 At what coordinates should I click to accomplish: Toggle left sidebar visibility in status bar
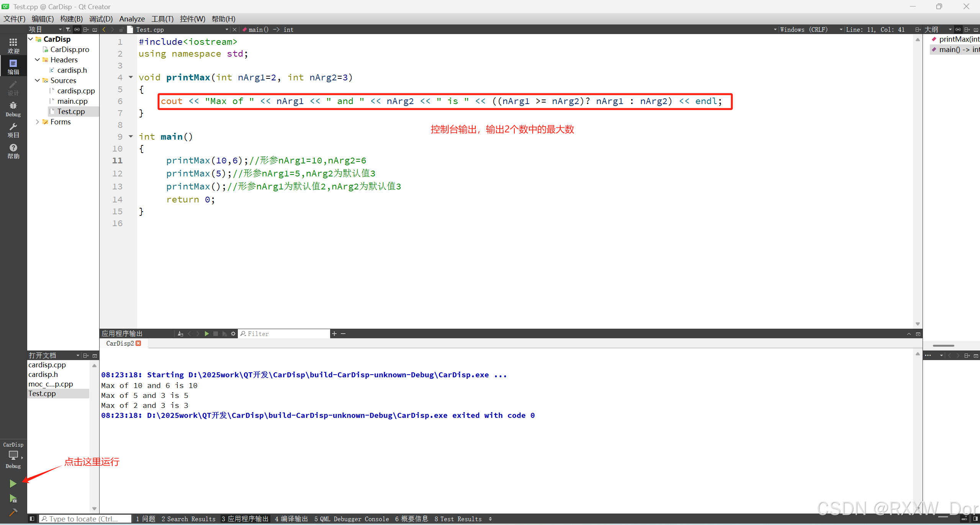[32, 519]
